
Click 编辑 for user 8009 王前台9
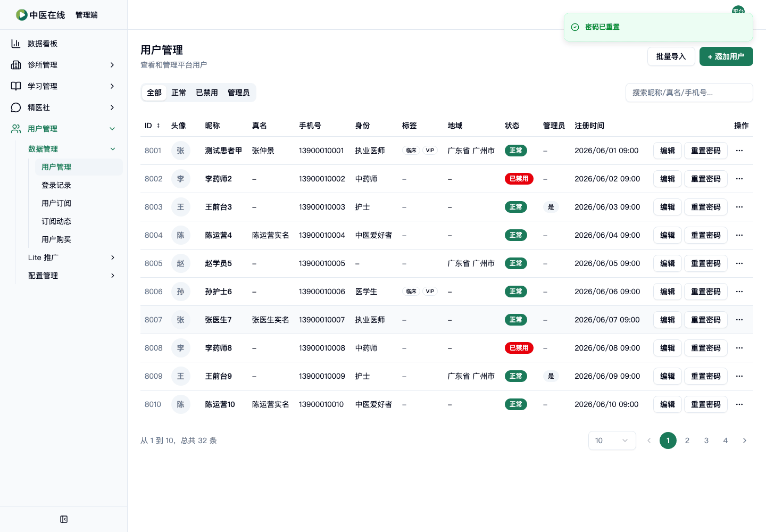pyautogui.click(x=668, y=376)
